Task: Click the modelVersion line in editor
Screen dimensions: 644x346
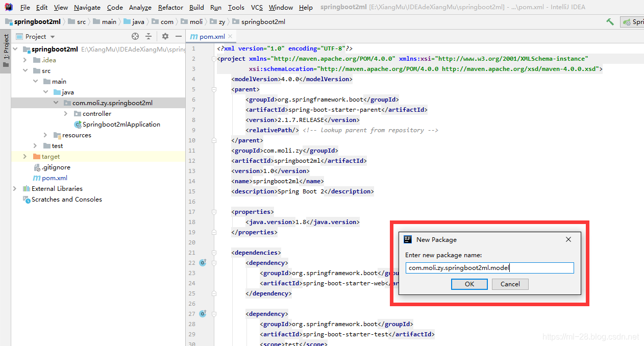Action: 292,79
